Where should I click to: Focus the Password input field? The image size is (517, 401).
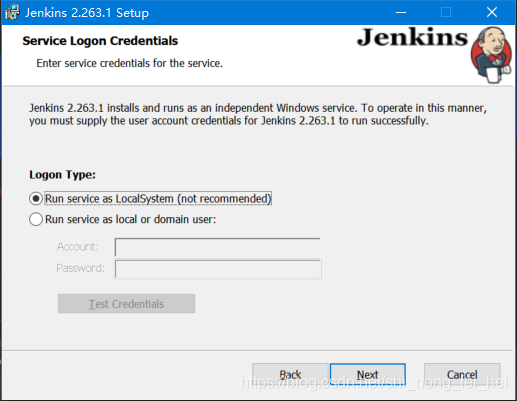pos(218,269)
